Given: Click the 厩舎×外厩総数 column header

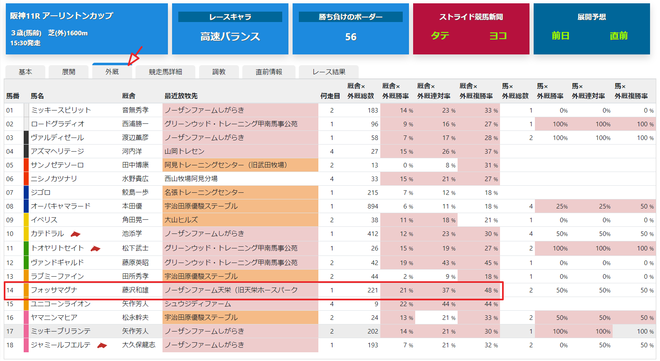Looking at the screenshot, I should coord(361,91).
